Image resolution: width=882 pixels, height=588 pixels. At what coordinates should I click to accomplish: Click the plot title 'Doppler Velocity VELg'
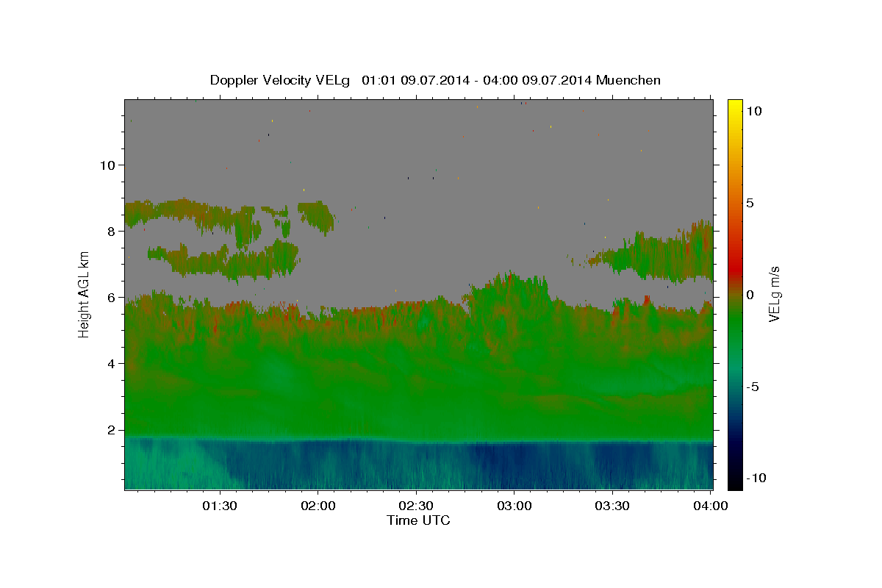point(281,80)
